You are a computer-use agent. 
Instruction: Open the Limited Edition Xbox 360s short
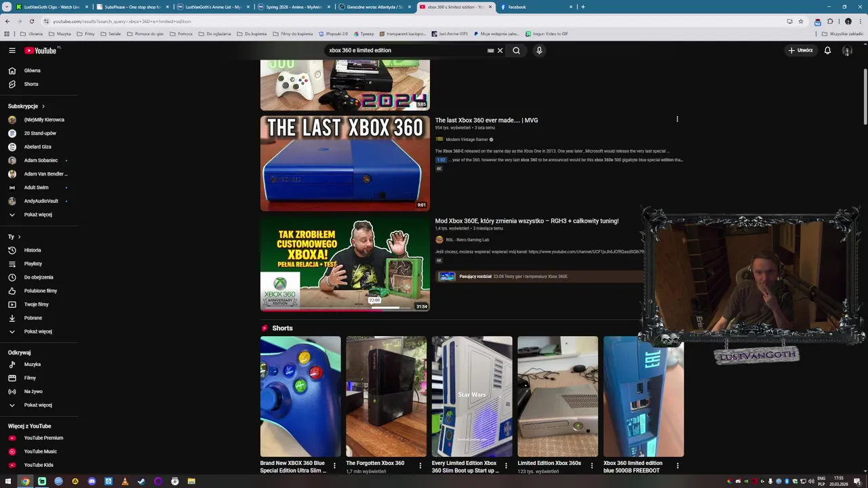click(557, 396)
